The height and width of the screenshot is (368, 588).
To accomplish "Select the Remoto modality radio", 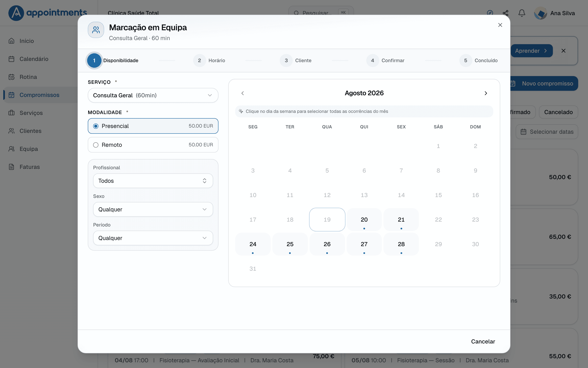I will 153,145.
